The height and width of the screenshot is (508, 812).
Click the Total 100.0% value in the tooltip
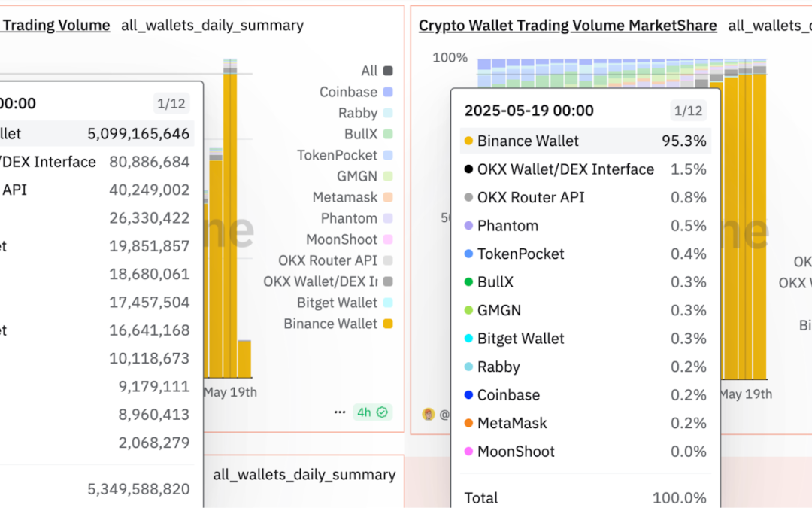click(x=679, y=498)
